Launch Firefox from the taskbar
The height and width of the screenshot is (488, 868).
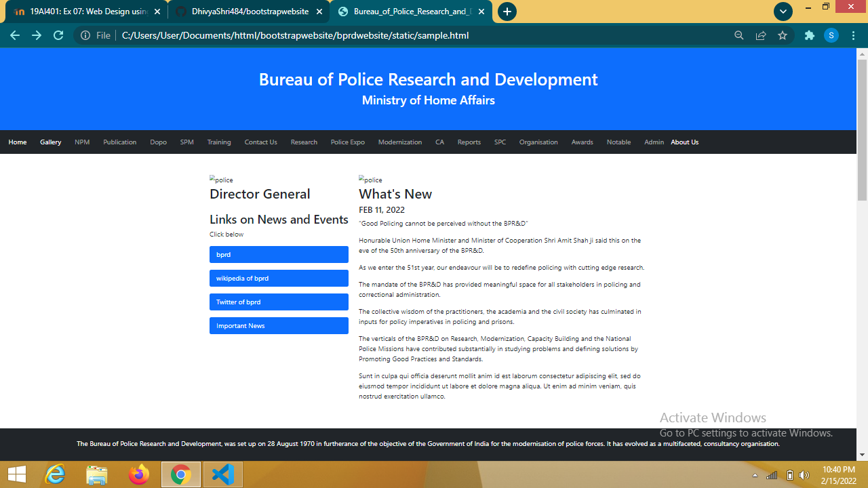click(x=139, y=474)
